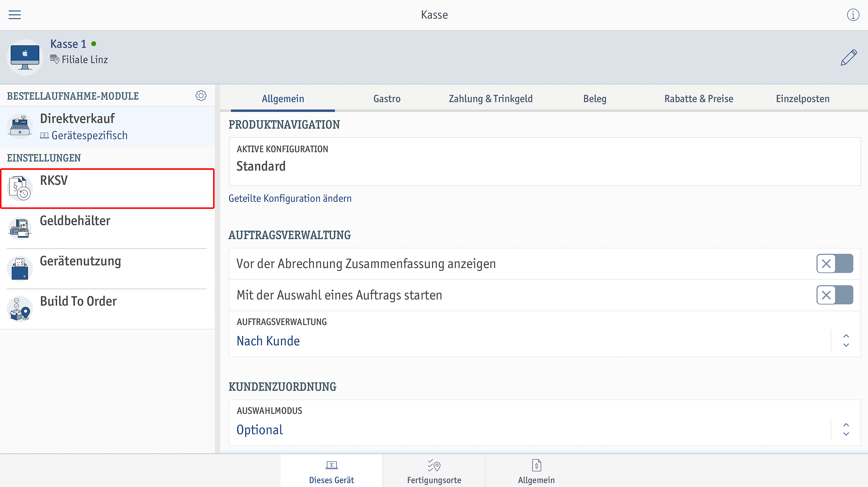Screen dimensions: 868x487
Task: Click the Geldbehälter cash drawer icon
Action: tap(20, 228)
